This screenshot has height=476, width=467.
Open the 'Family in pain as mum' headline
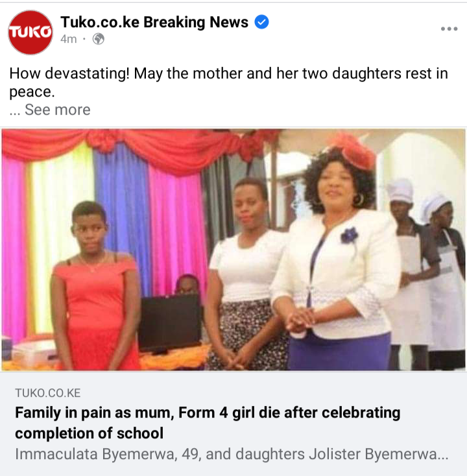coord(208,423)
